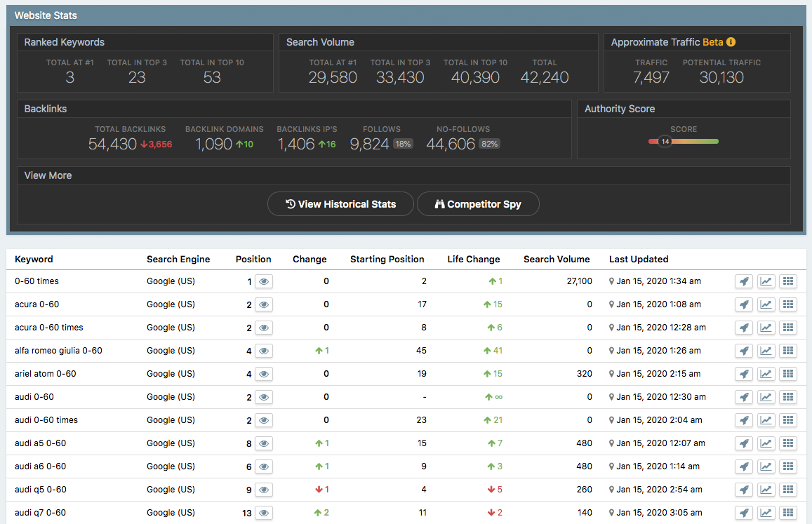Click the grid icon for acura 0-60 times

coord(788,328)
